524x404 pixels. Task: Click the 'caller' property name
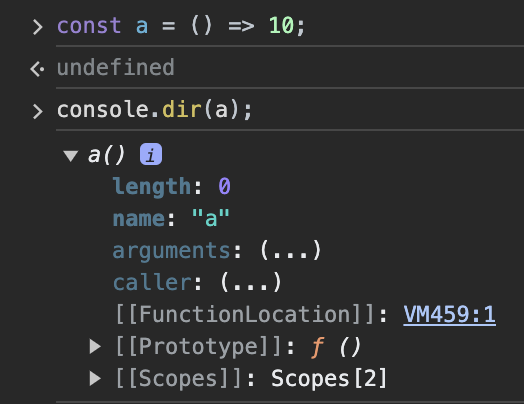pyautogui.click(x=152, y=282)
